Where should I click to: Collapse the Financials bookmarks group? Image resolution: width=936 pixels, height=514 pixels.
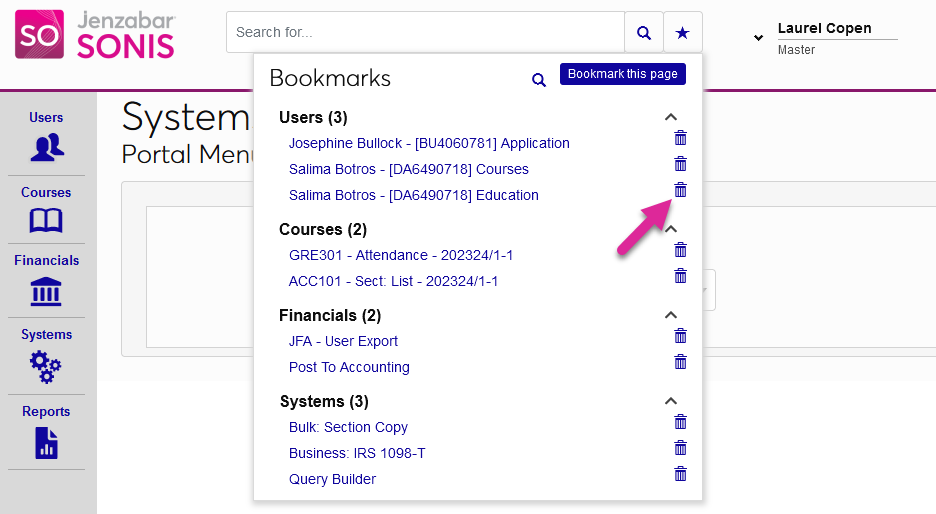coord(671,315)
